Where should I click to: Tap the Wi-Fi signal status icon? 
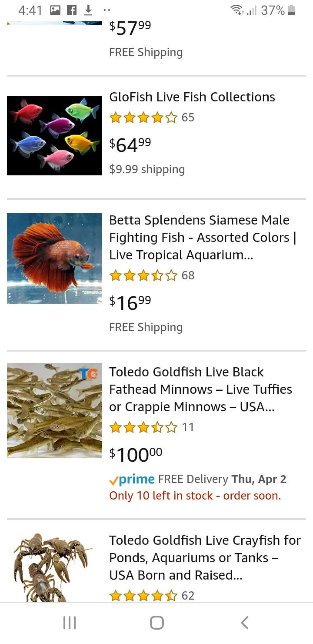[237, 10]
